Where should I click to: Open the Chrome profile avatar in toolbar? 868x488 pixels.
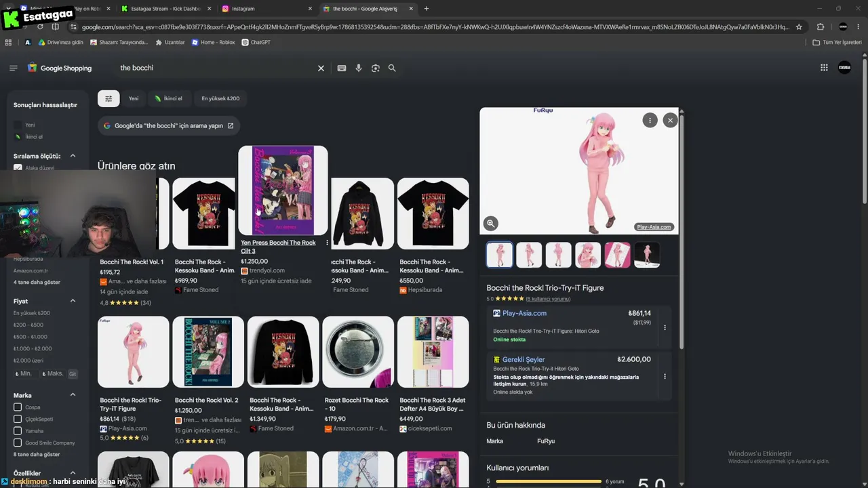(x=843, y=27)
